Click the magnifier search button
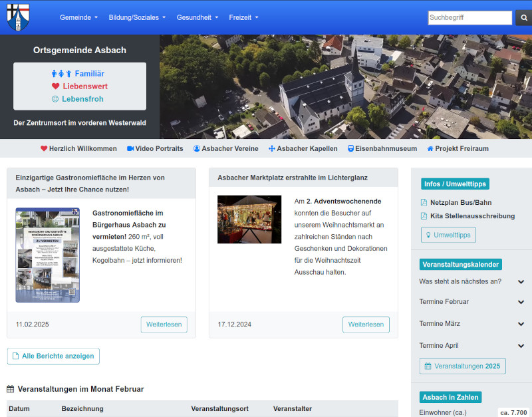 [523, 18]
